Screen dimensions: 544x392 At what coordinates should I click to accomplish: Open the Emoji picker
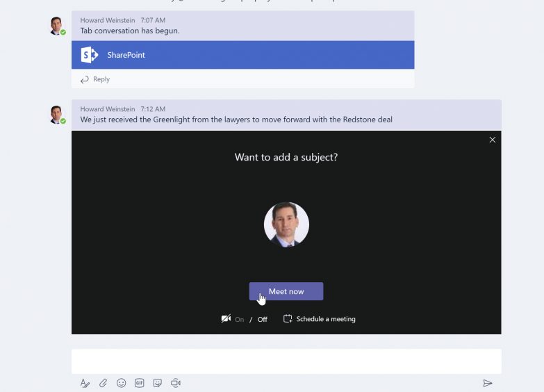tap(122, 383)
